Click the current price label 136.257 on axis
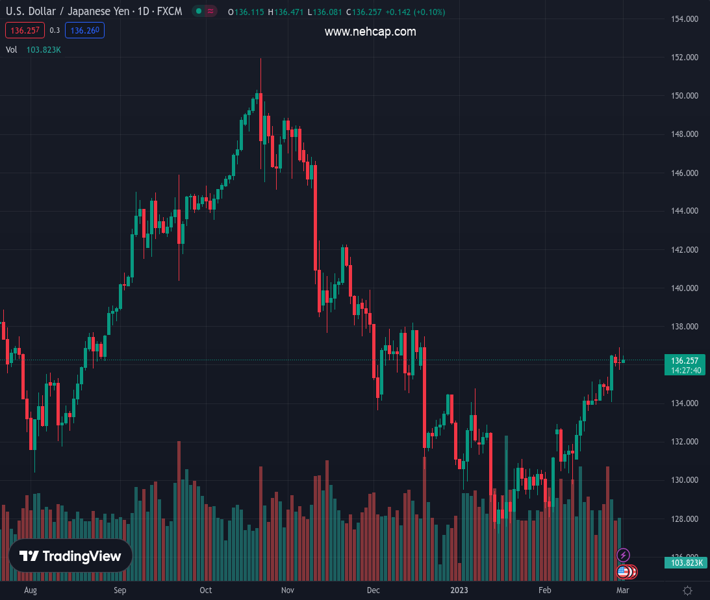The height and width of the screenshot is (600, 710). pyautogui.click(x=685, y=360)
